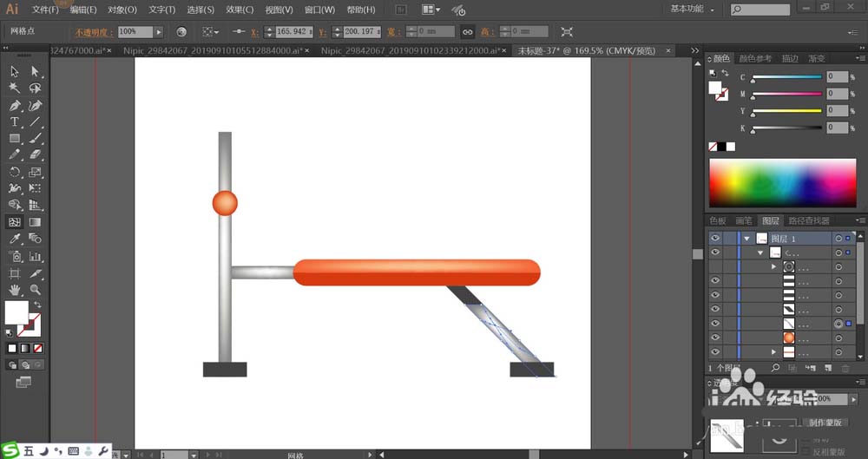Screen dimensions: 868x459
Task: Toggle visibility of the group under 图层 1
Action: point(715,252)
